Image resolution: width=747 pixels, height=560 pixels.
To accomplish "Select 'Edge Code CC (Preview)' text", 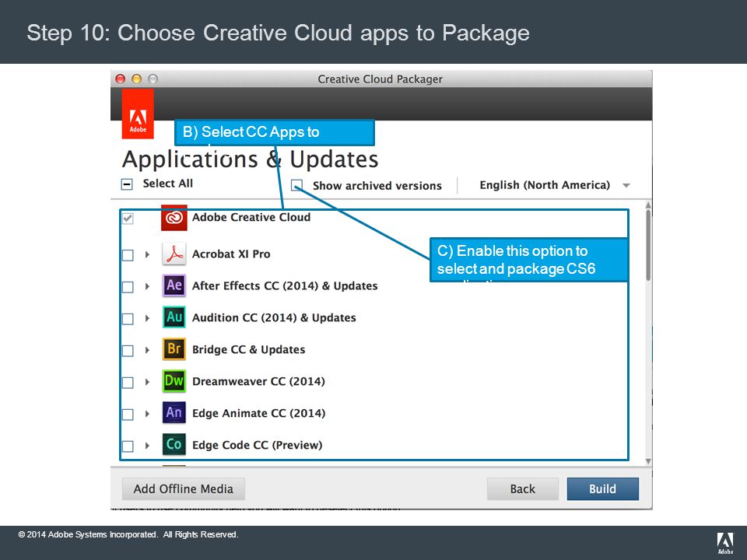I will [x=258, y=445].
